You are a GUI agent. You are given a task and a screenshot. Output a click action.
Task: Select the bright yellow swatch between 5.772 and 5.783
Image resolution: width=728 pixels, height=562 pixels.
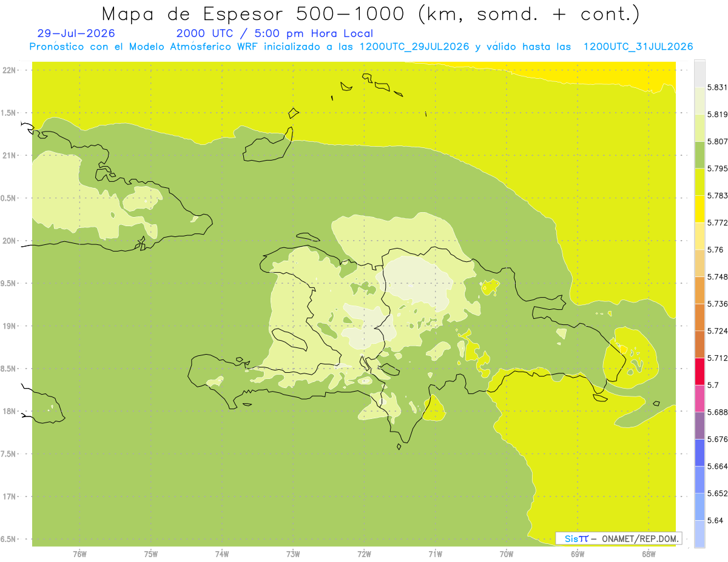[699, 209]
